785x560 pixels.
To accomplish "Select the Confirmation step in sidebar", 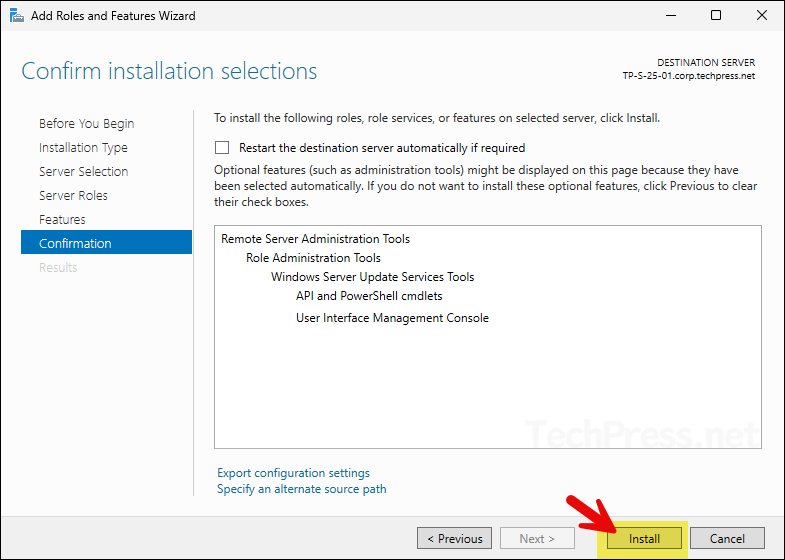I will (75, 244).
